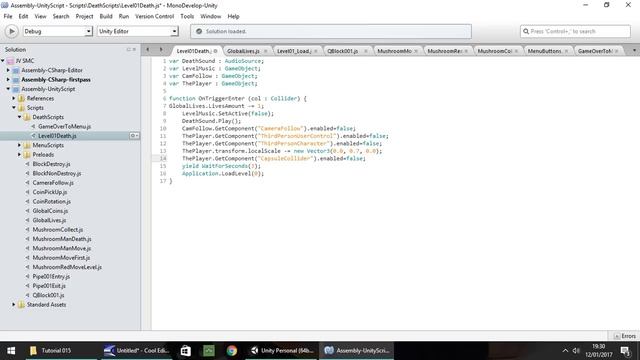Click the Run play button in toolbar

(11, 31)
